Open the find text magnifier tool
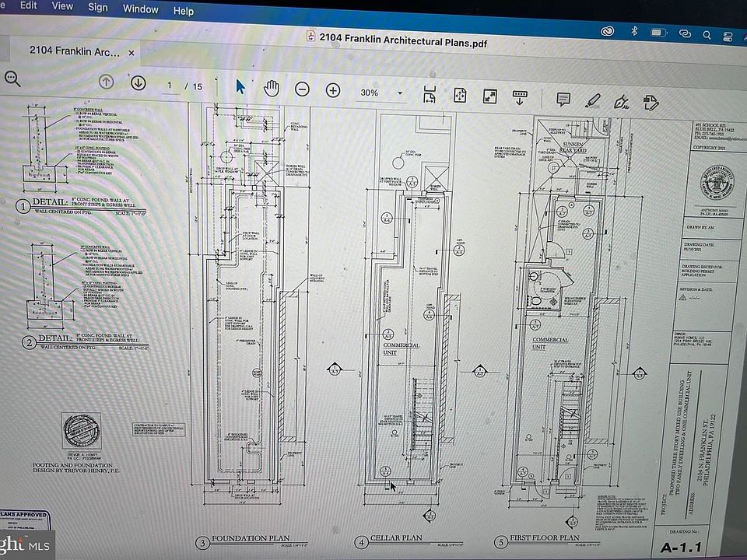The width and height of the screenshot is (747, 560). click(x=12, y=79)
